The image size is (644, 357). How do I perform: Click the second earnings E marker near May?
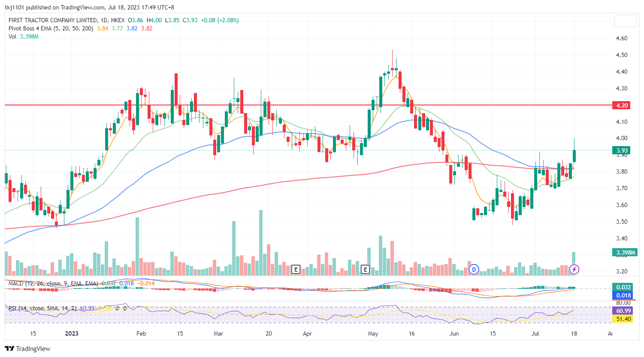(x=365, y=269)
